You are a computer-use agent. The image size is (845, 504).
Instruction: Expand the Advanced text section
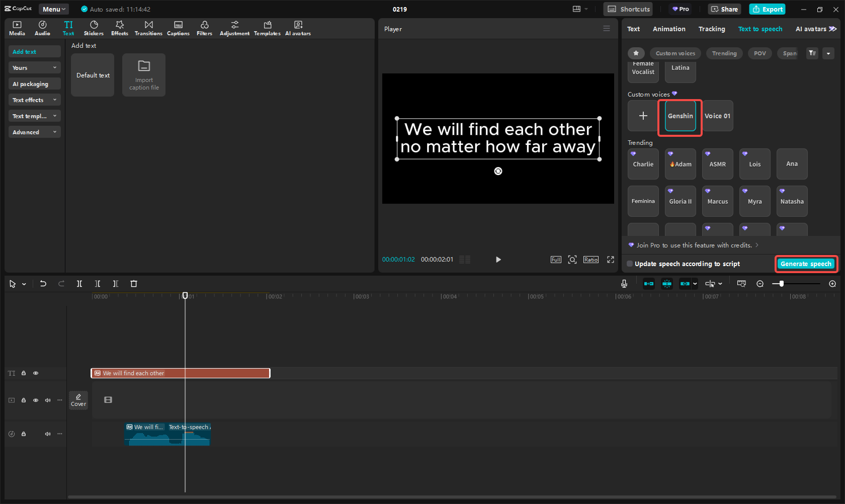[x=34, y=132]
